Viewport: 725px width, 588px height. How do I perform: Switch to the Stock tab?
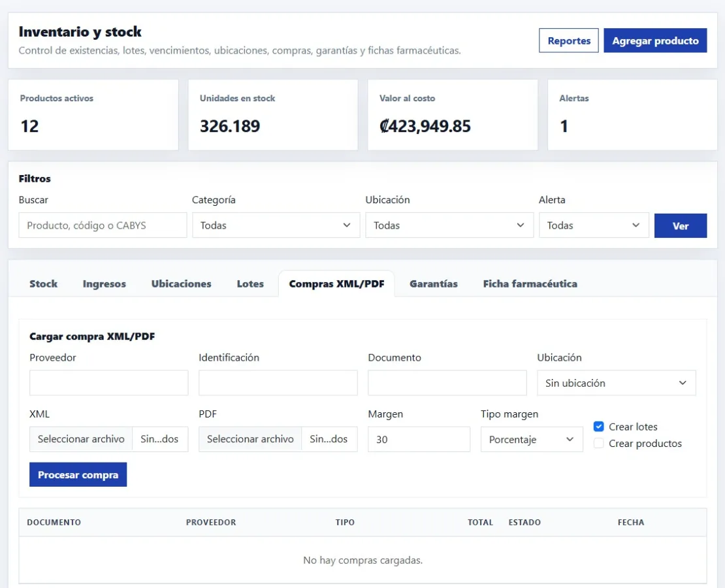point(44,284)
